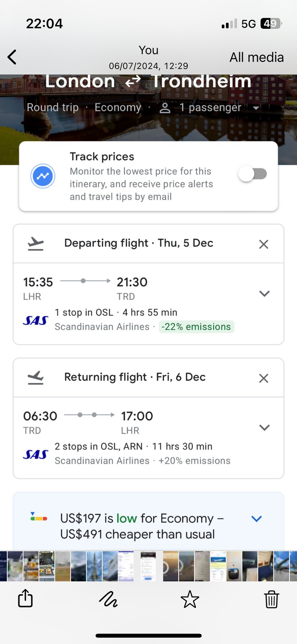The height and width of the screenshot is (644, 297).
Task: Open All media
Action: pos(257,57)
